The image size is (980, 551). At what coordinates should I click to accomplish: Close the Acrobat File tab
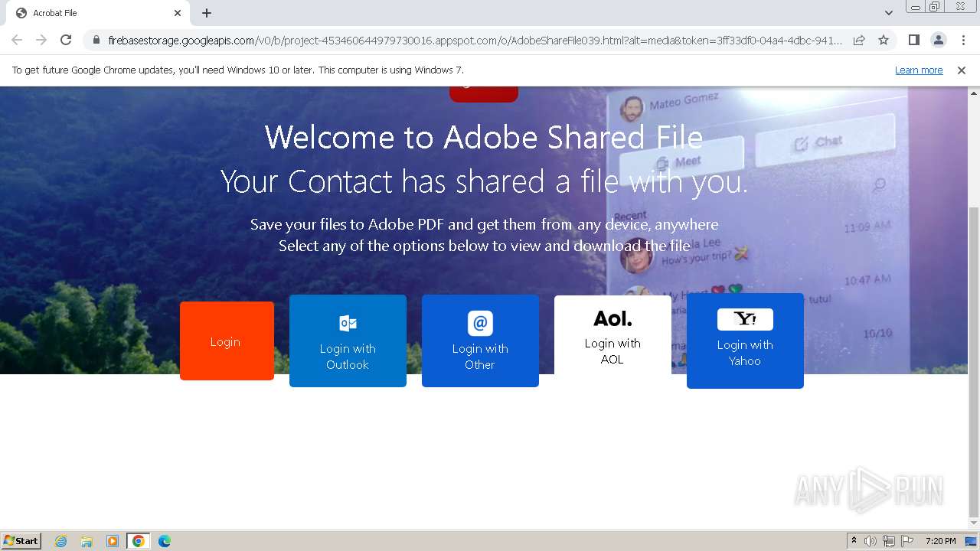coord(178,13)
